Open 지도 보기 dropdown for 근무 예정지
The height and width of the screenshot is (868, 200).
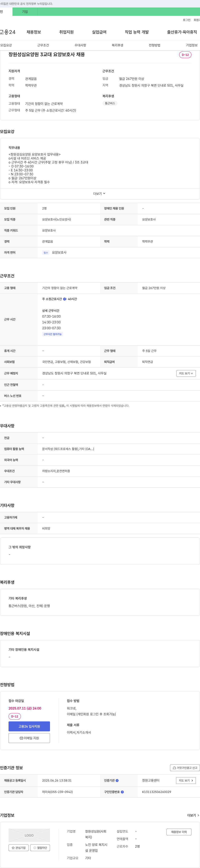[186, 373]
